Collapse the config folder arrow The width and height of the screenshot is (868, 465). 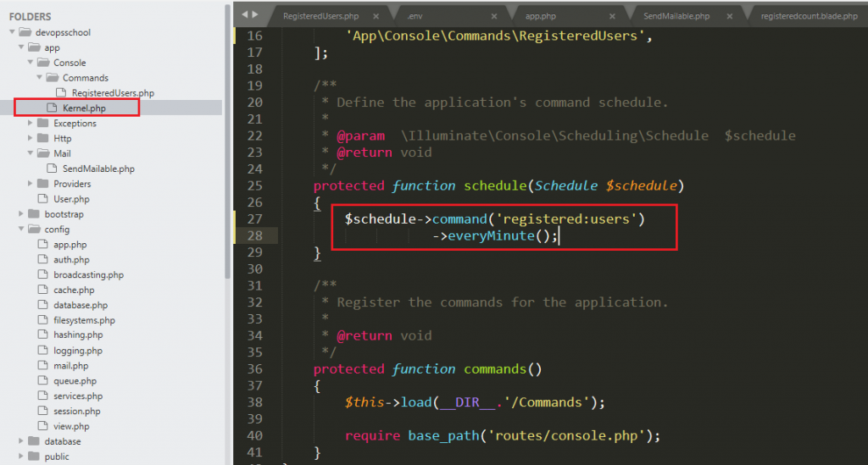20,230
